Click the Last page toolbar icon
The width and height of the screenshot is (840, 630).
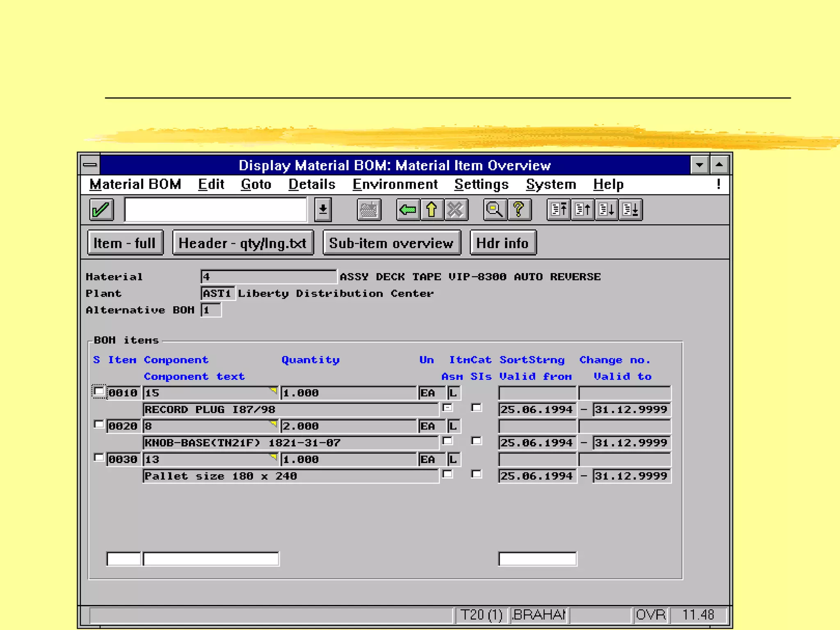pos(630,210)
